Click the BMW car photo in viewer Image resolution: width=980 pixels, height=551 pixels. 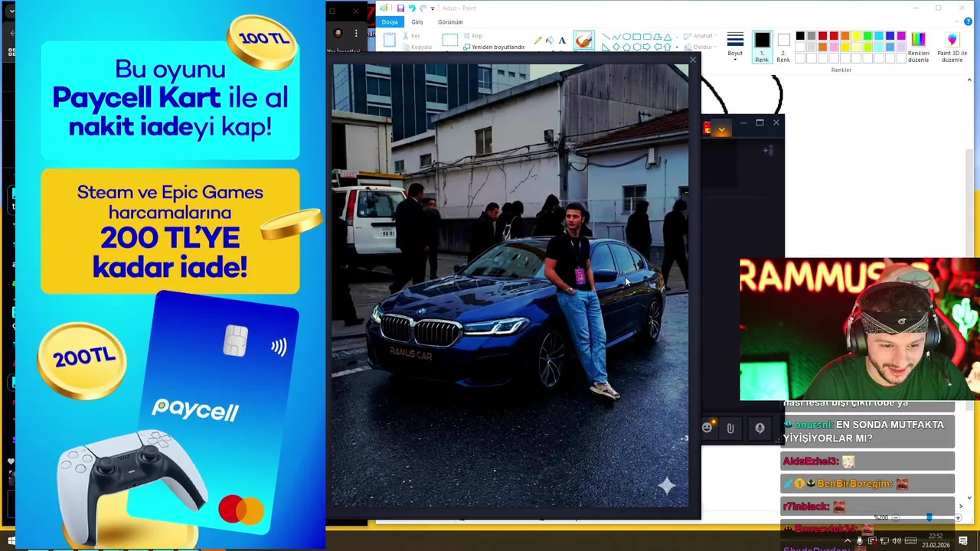point(510,285)
